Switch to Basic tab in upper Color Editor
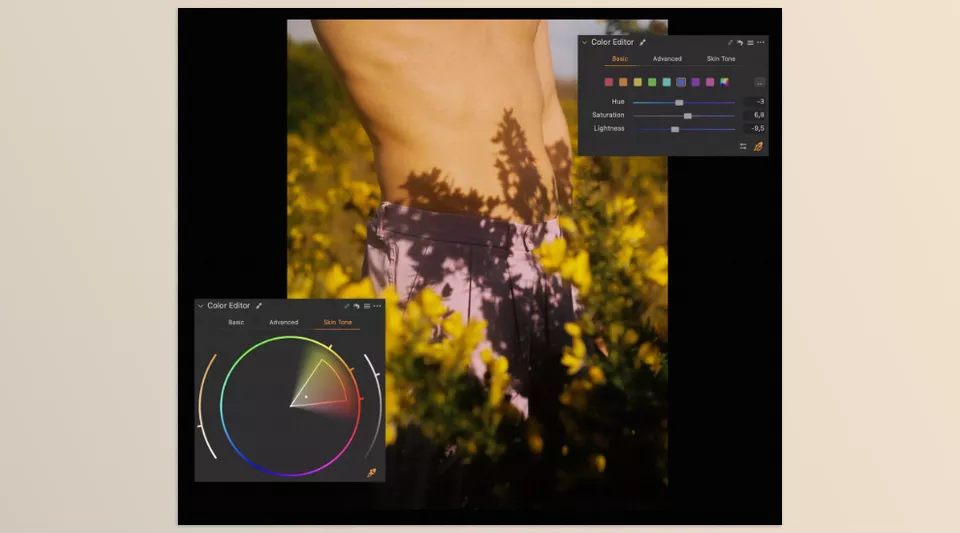The width and height of the screenshot is (960, 533). click(x=620, y=59)
